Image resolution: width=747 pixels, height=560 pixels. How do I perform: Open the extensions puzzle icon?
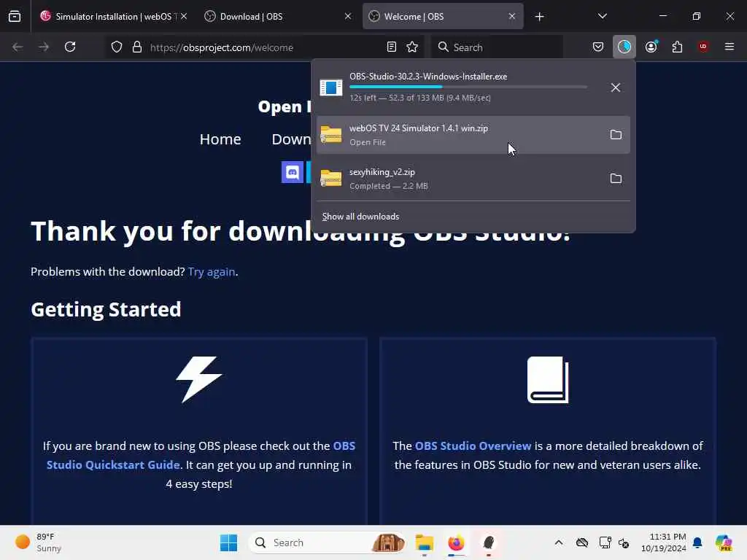tap(677, 47)
